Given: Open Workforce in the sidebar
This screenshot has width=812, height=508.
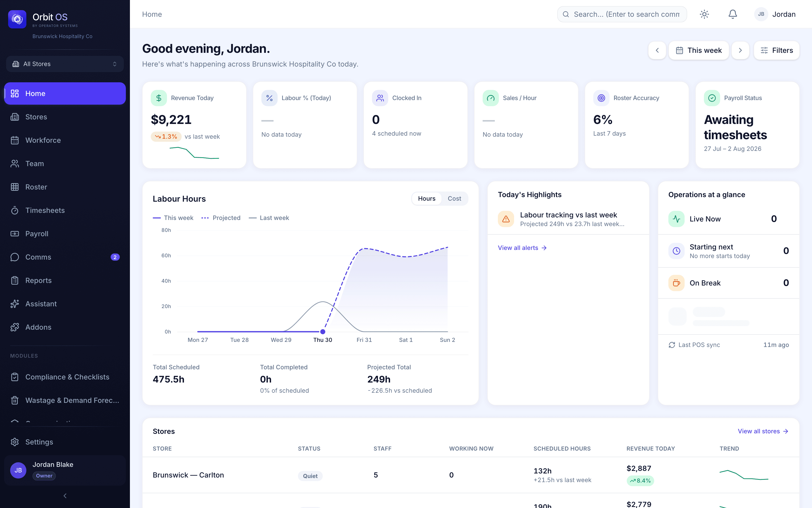Looking at the screenshot, I should (65, 140).
